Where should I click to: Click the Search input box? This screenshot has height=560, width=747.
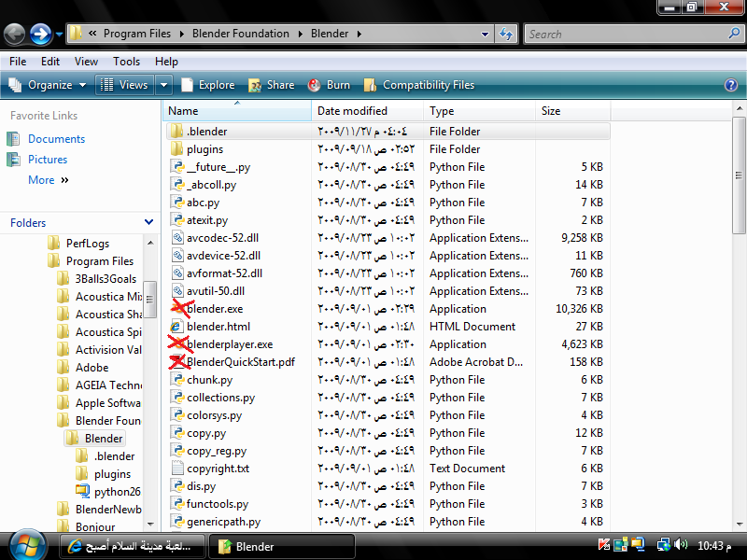click(627, 35)
